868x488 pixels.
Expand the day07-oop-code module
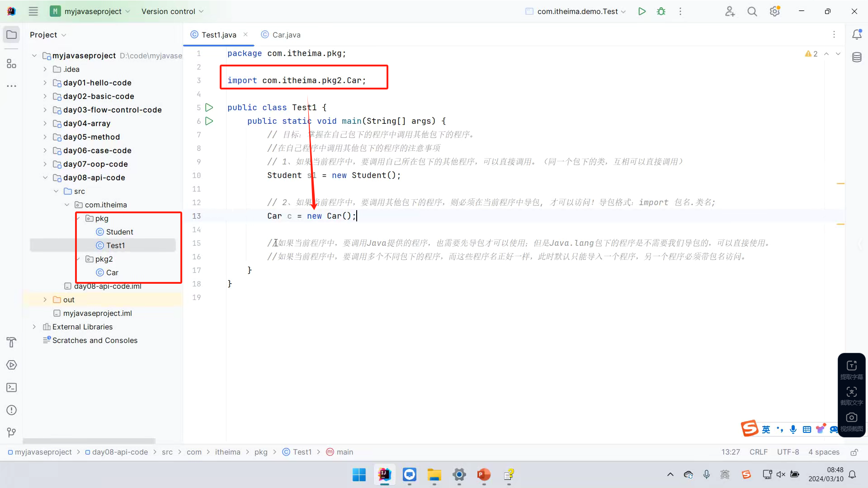coord(45,164)
